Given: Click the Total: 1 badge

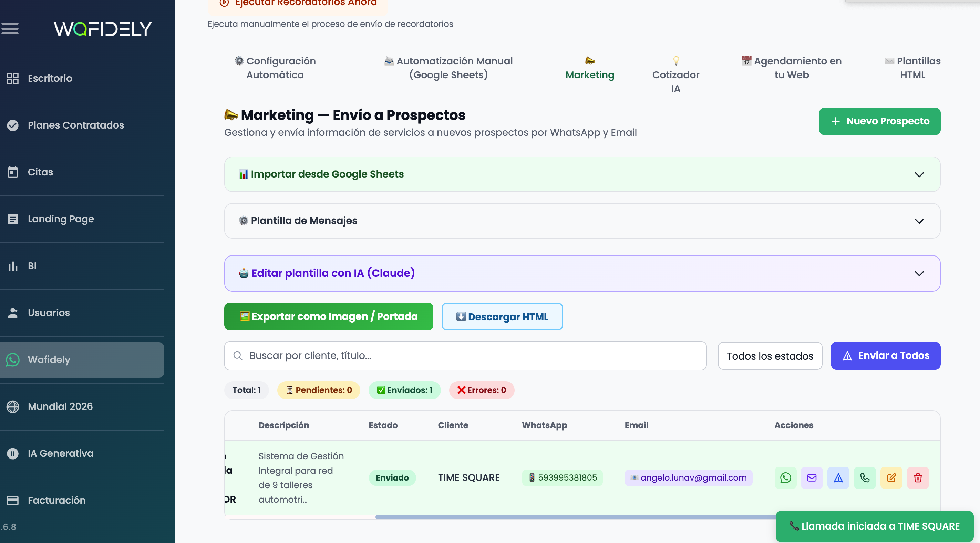Looking at the screenshot, I should coord(247,390).
